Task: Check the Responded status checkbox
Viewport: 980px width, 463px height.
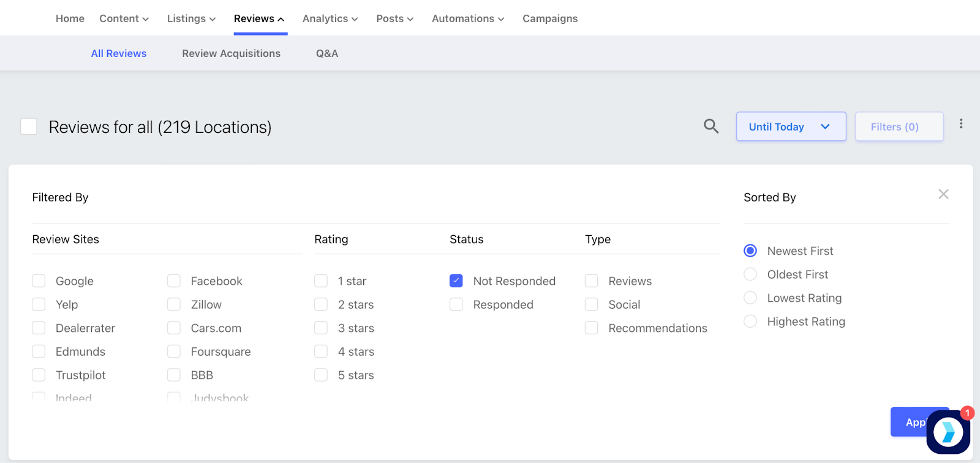Action: pos(456,304)
